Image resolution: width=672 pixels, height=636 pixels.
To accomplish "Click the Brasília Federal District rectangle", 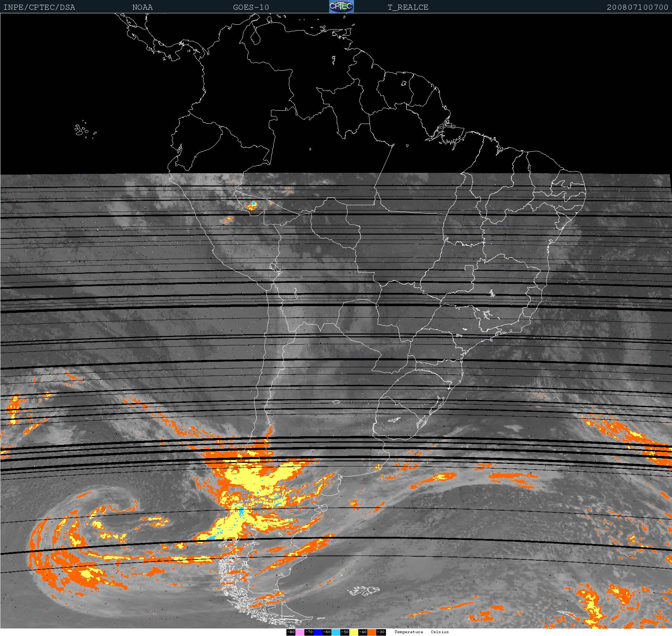I will coord(469,268).
